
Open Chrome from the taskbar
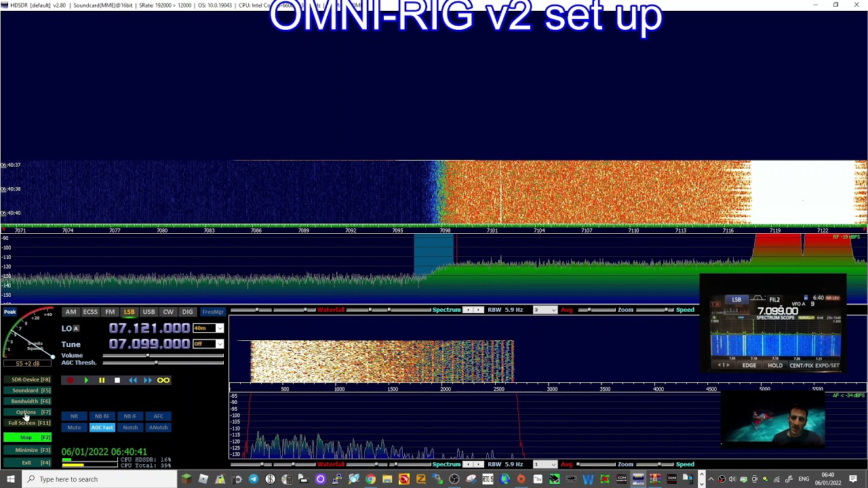tap(370, 479)
